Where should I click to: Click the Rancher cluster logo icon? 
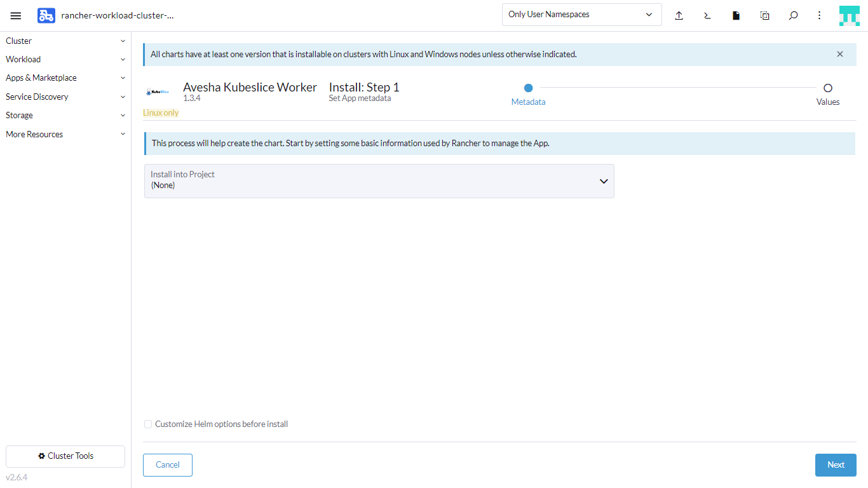click(x=46, y=16)
